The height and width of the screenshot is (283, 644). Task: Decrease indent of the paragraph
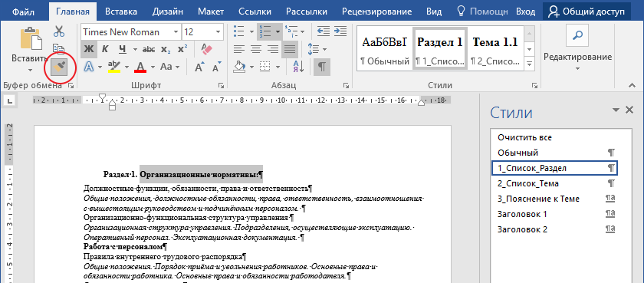(324, 31)
